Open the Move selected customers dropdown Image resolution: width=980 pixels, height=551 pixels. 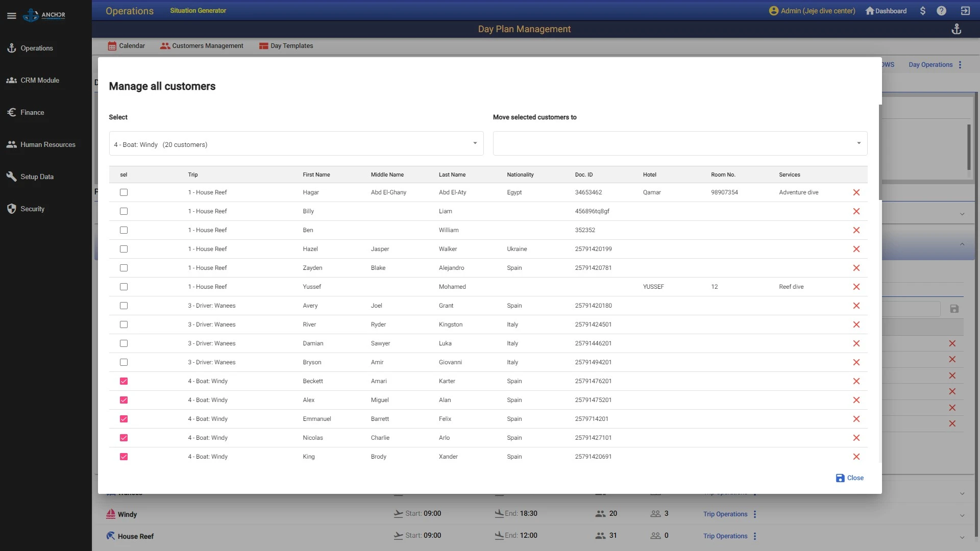coord(679,143)
